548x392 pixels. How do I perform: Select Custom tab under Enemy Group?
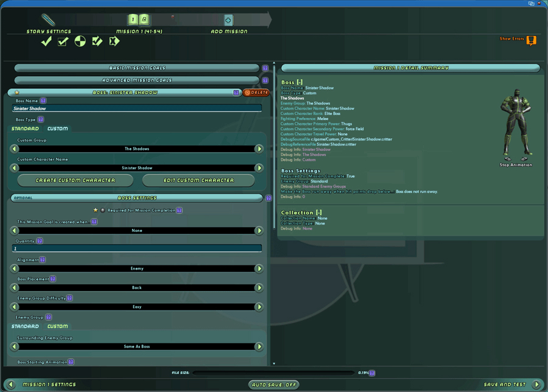[58, 326]
